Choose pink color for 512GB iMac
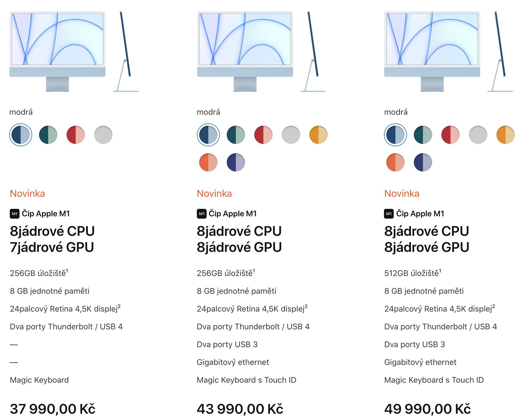Image resolution: width=524 pixels, height=420 pixels. tap(451, 135)
